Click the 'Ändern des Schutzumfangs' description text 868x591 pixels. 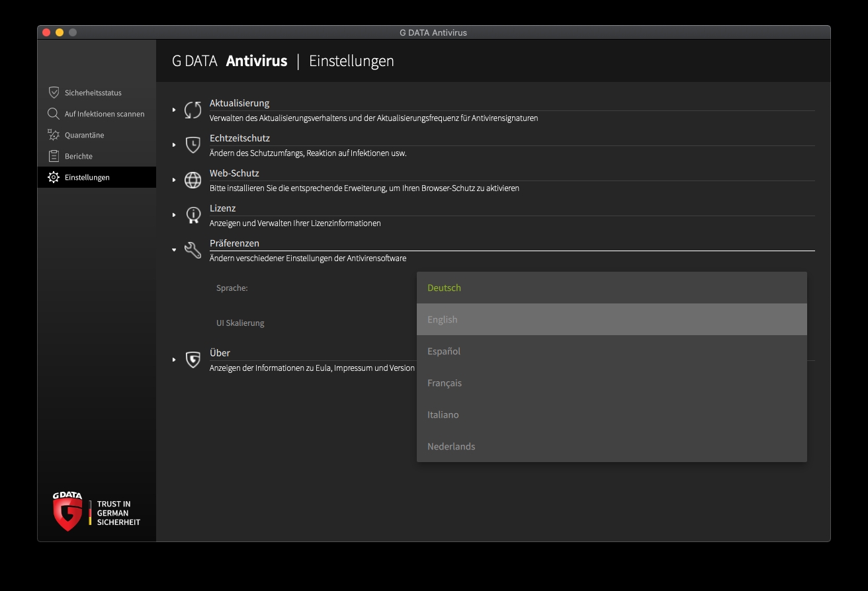pyautogui.click(x=308, y=153)
